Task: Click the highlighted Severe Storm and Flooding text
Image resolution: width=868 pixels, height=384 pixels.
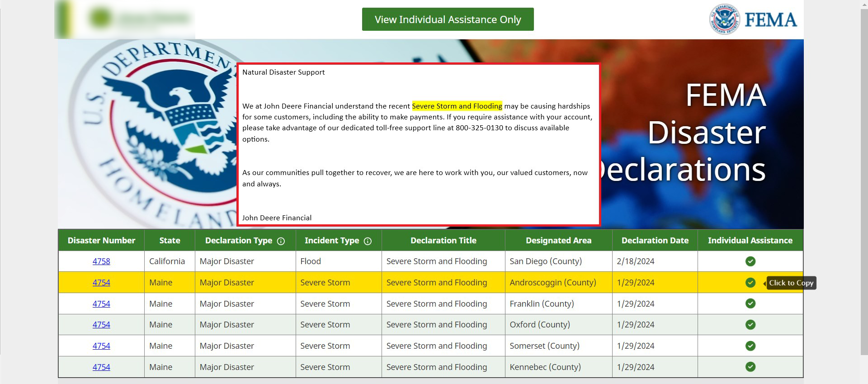Action: coord(457,106)
